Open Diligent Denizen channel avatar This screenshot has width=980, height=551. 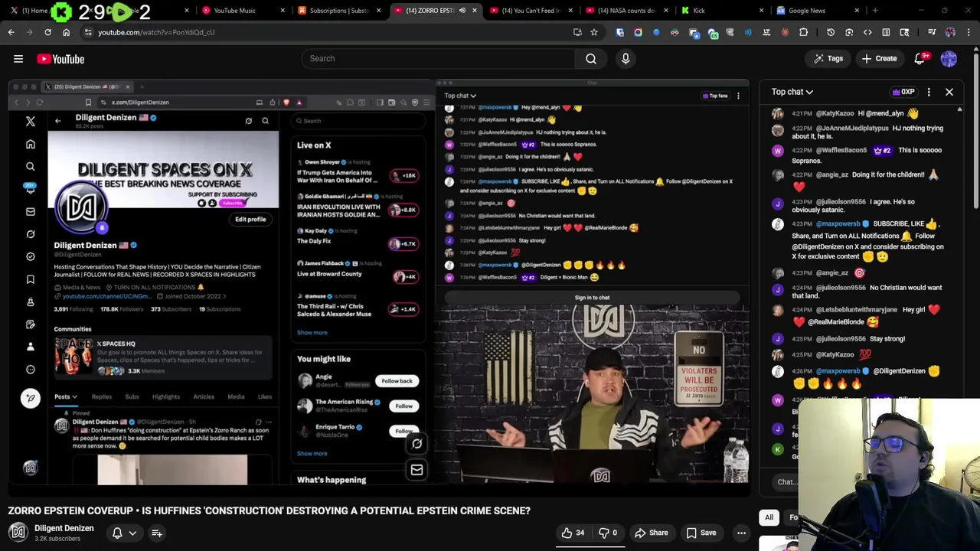point(18,532)
